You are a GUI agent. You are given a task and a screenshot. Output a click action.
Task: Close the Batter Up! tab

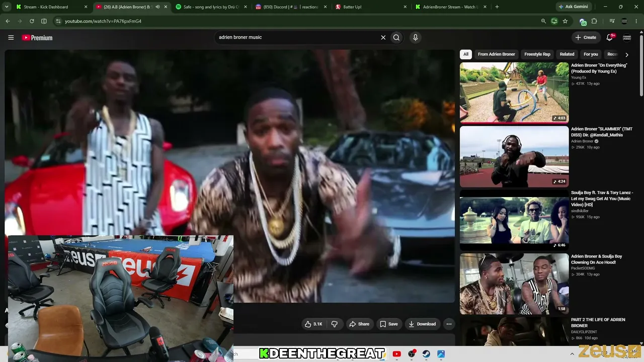[x=406, y=7]
